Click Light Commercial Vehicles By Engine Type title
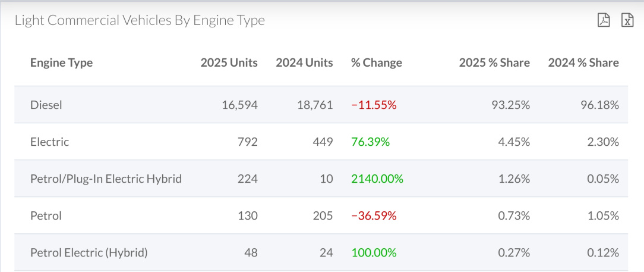This screenshot has width=644, height=272. 140,20
